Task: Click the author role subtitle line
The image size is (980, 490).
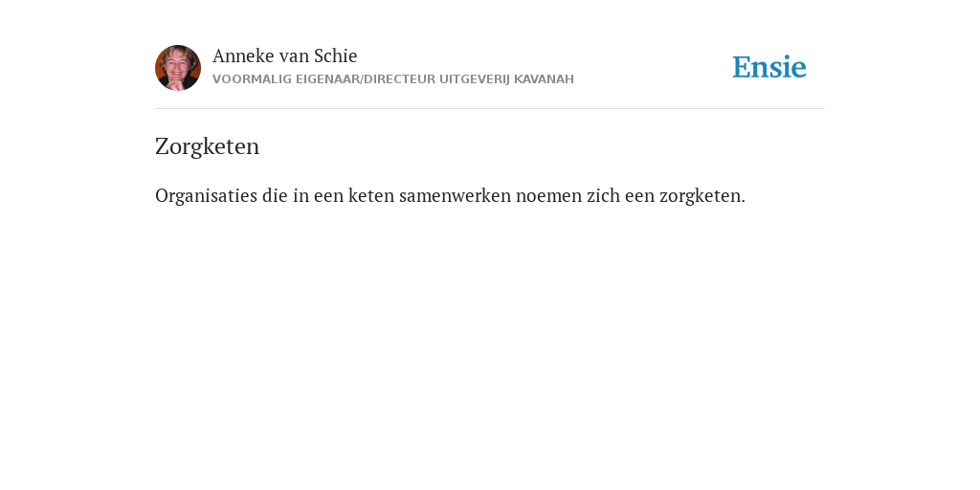Action: [x=393, y=79]
